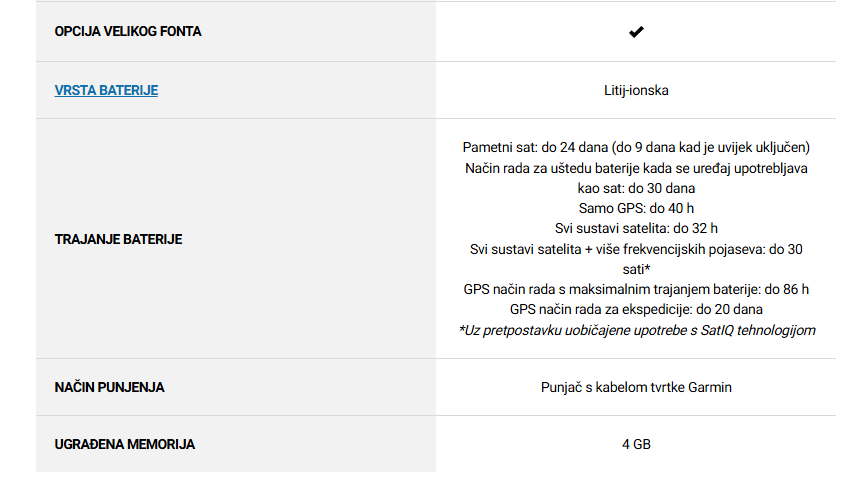
Task: Click the battery saver mode line
Action: 636,168
